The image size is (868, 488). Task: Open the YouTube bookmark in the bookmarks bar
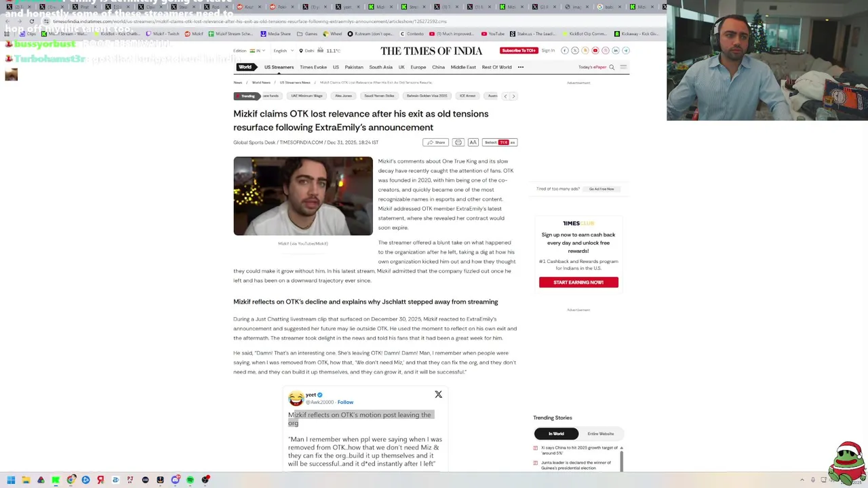492,34
